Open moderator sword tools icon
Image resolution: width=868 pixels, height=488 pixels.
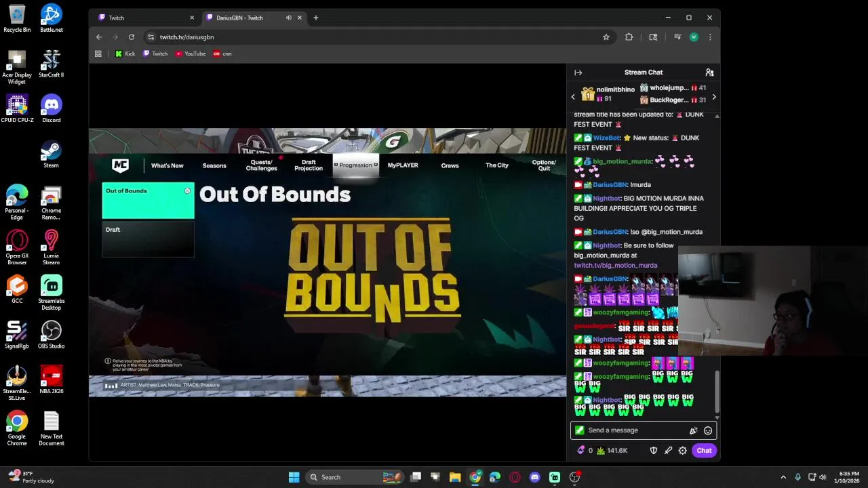(668, 451)
